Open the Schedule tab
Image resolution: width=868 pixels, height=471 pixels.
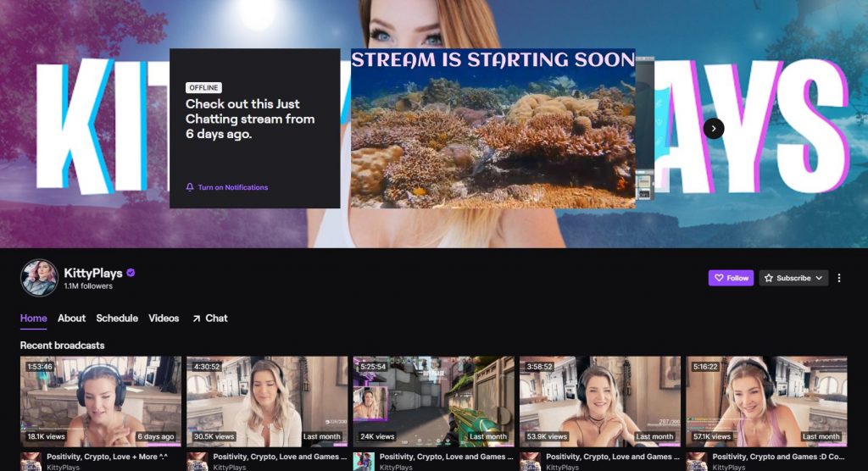117,319
